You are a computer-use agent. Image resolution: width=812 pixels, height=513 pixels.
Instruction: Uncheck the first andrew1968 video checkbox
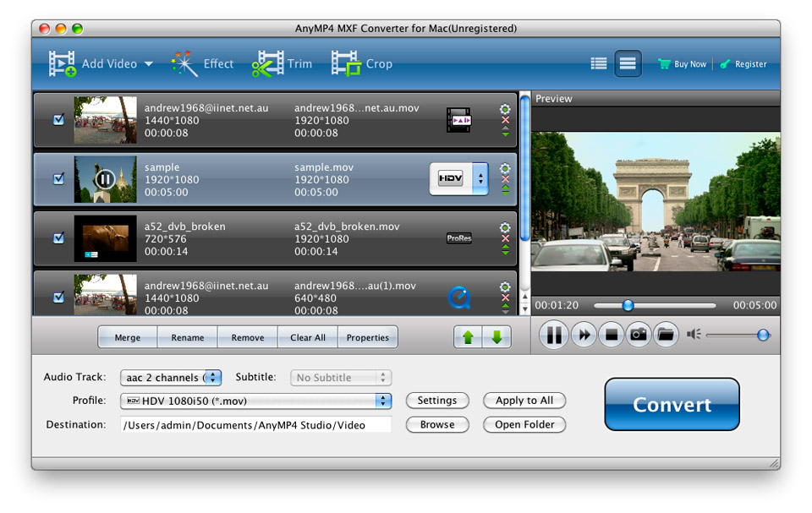point(59,120)
